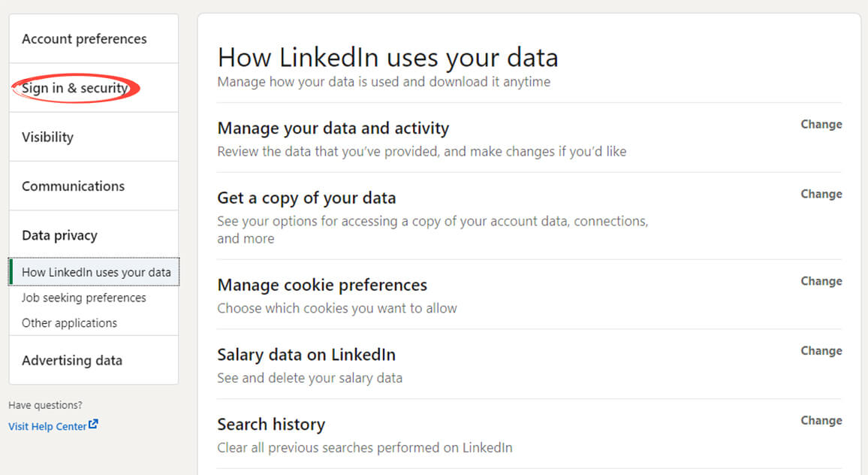The width and height of the screenshot is (868, 475).
Task: Click the external link icon beside Visit Help Center
Action: coord(94,425)
